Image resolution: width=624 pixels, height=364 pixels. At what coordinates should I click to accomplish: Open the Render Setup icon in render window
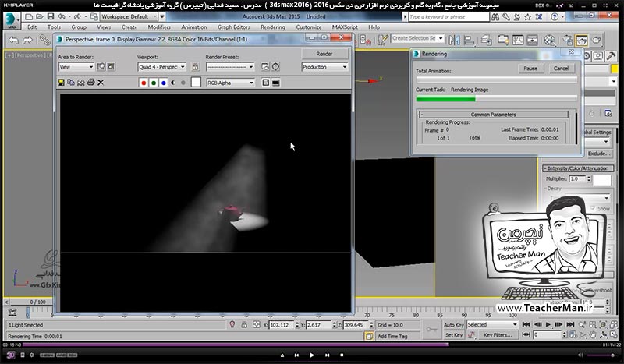[x=265, y=67]
